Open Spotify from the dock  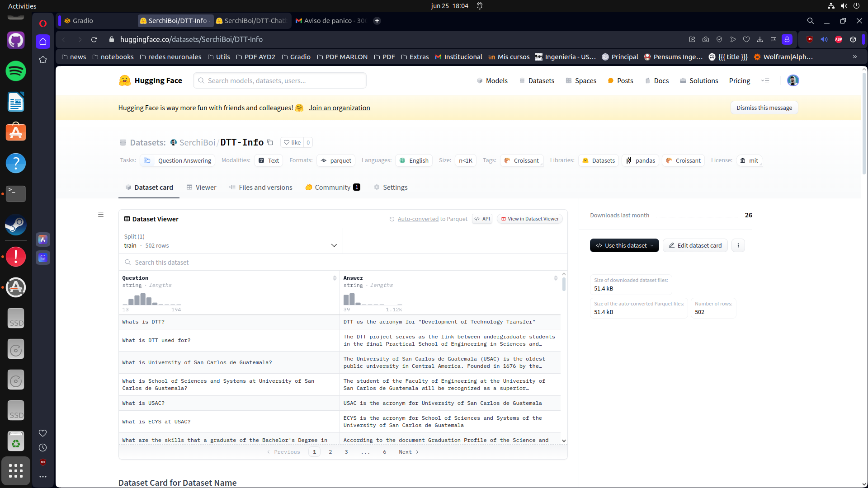pos(16,71)
